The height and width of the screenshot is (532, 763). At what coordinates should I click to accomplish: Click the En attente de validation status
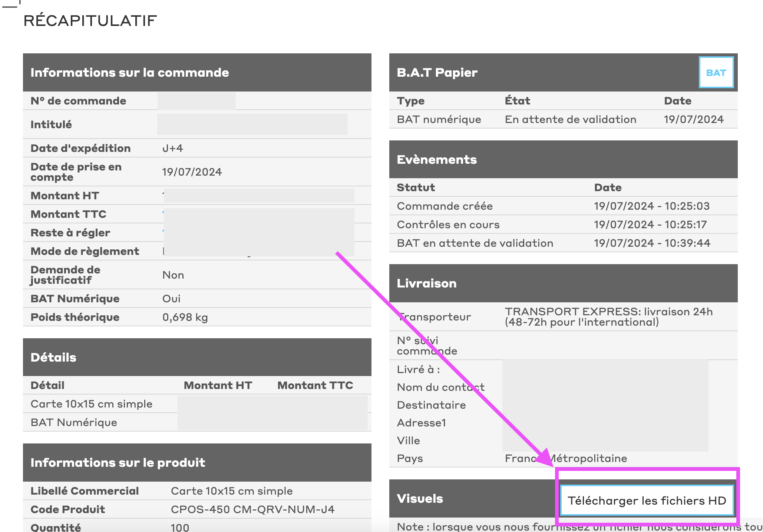pyautogui.click(x=570, y=120)
